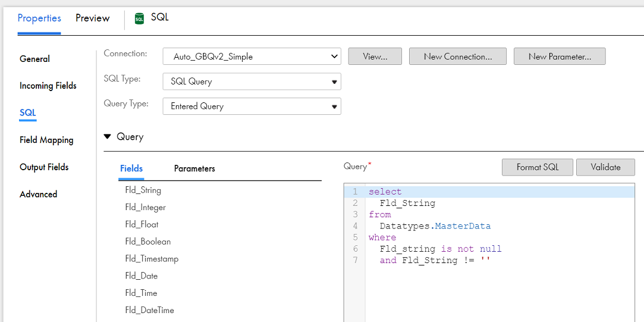
Task: Go to the Field Mapping section
Action: 46,140
